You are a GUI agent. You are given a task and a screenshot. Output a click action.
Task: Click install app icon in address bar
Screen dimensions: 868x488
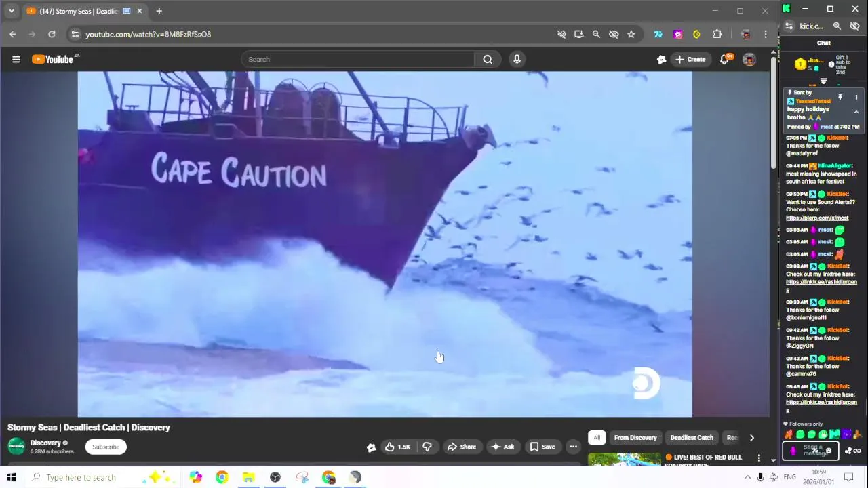tap(578, 34)
